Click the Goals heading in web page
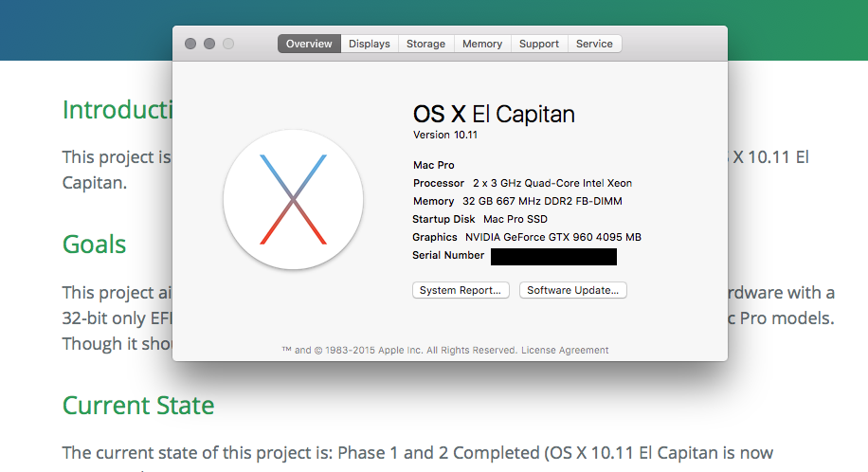The image size is (868, 472). pos(94,245)
